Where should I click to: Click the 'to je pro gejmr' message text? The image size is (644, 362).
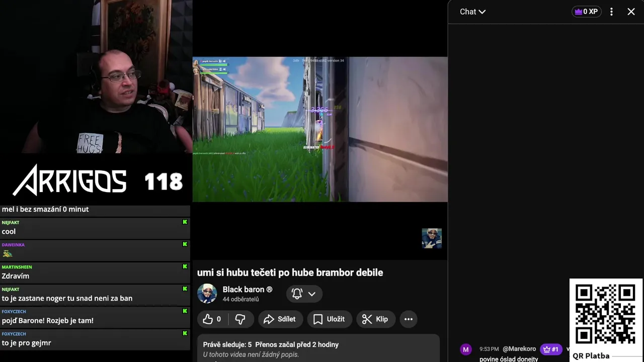tap(26, 343)
